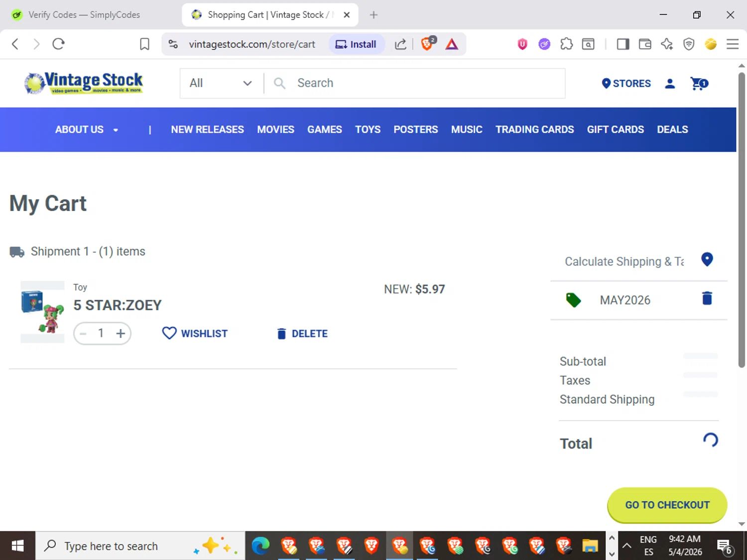The width and height of the screenshot is (747, 560).
Task: Open the 5 STAR:ZOEY product thumbnail
Action: [42, 312]
